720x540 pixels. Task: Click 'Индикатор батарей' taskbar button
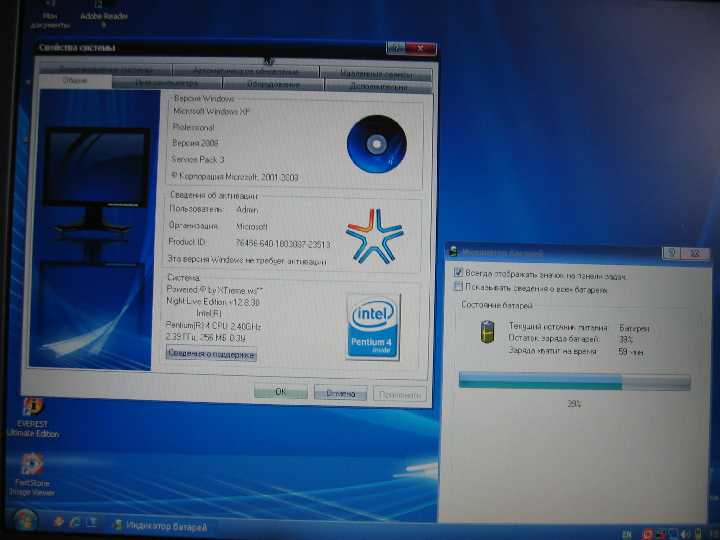[161, 526]
